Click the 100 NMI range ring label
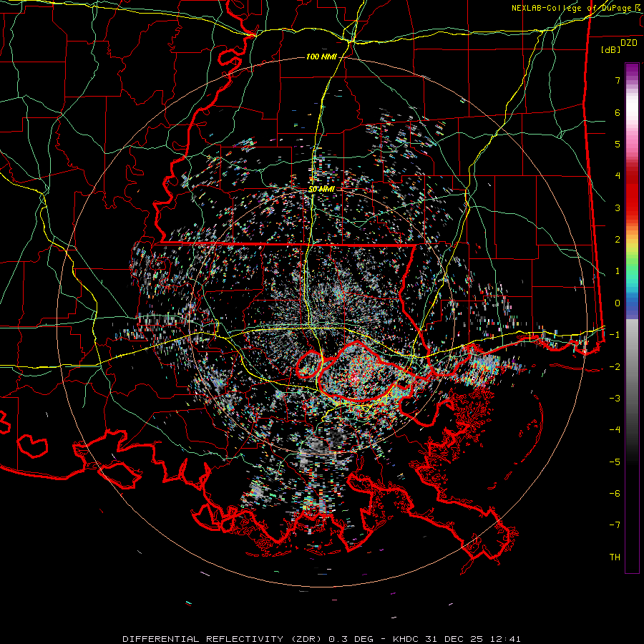 coord(321,57)
